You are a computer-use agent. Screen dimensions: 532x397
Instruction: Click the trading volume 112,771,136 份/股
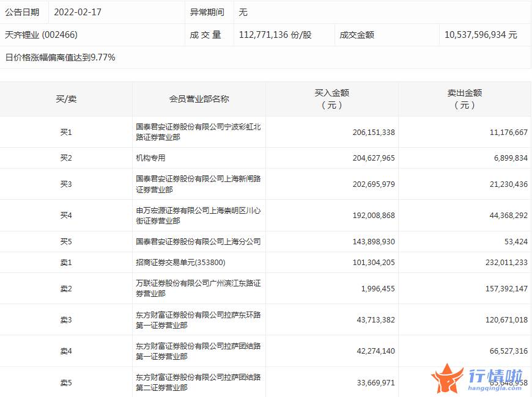pyautogui.click(x=275, y=35)
